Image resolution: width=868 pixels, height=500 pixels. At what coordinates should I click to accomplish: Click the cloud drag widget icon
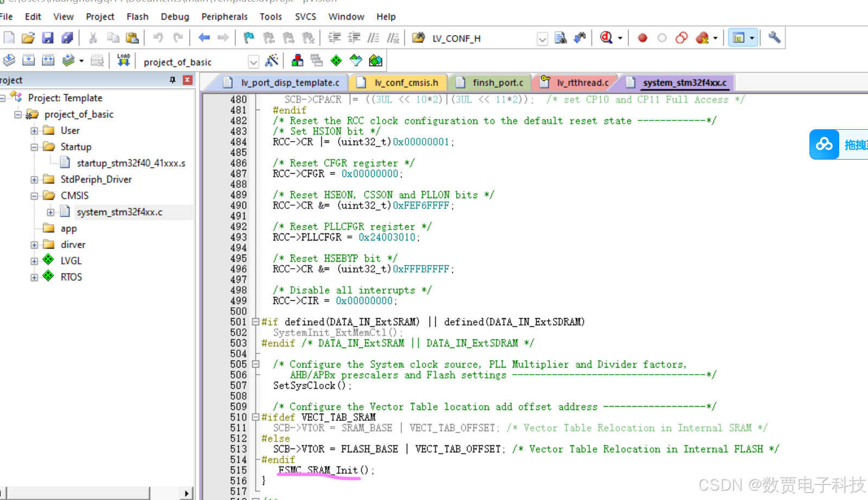[x=824, y=144]
